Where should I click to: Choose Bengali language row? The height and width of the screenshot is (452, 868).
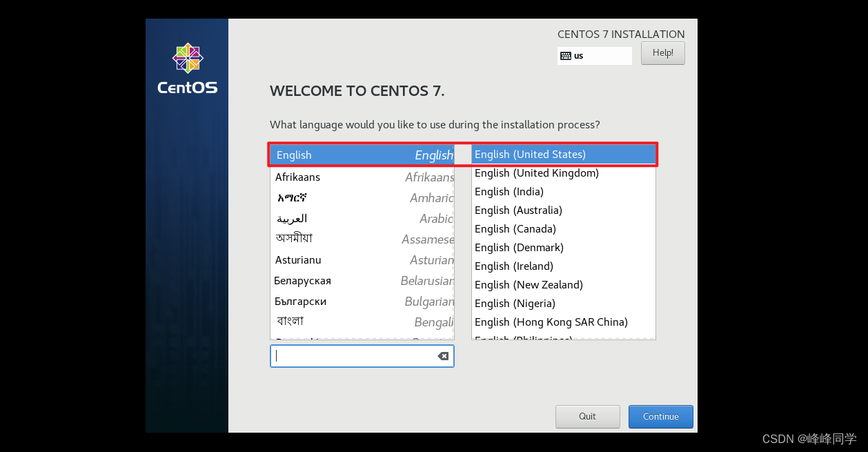click(x=362, y=322)
